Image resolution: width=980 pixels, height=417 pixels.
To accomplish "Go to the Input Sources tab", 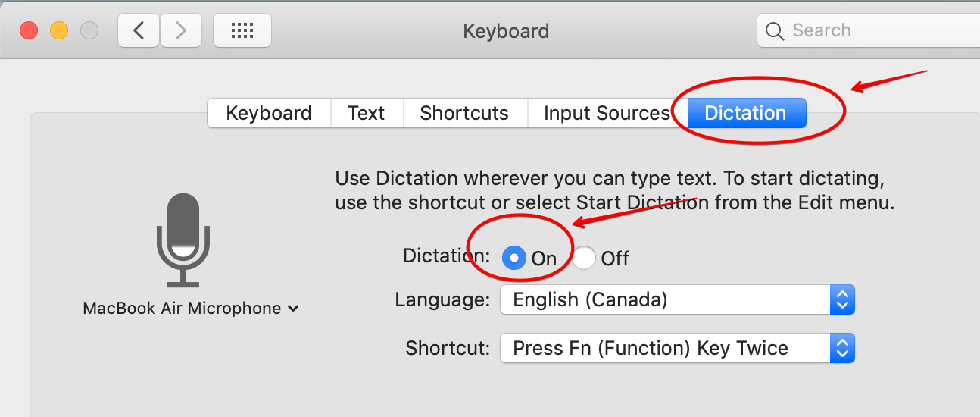I will point(607,113).
